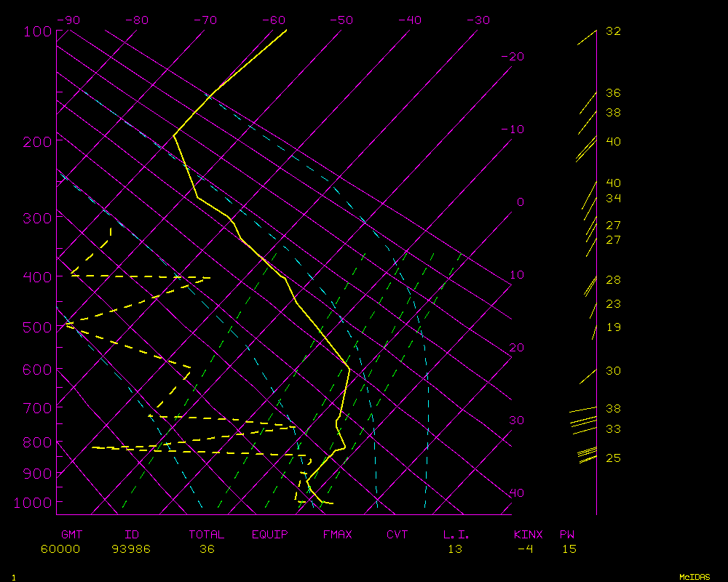This screenshot has height=582, width=728.
Task: Click the L.I. header label
Action: coord(456,535)
